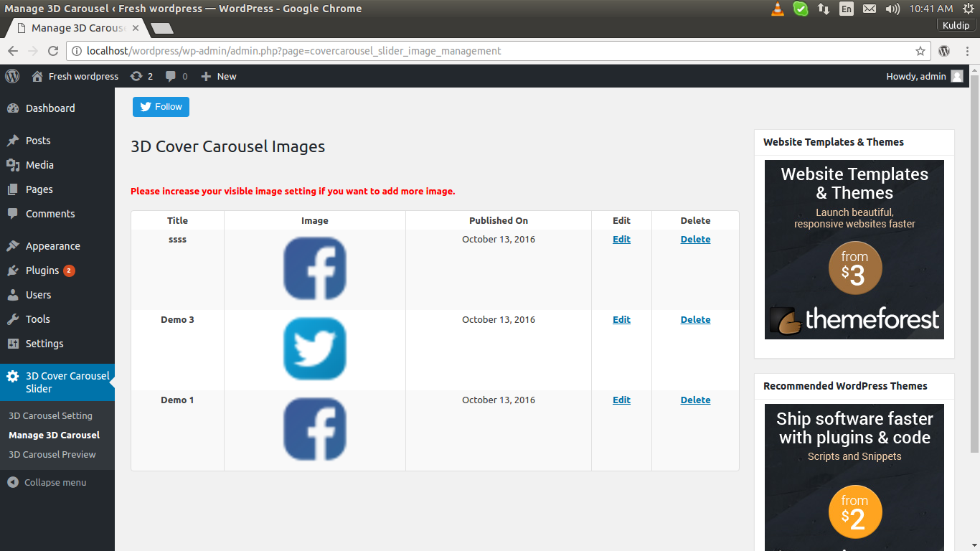Click the browser forward arrow

(33, 51)
